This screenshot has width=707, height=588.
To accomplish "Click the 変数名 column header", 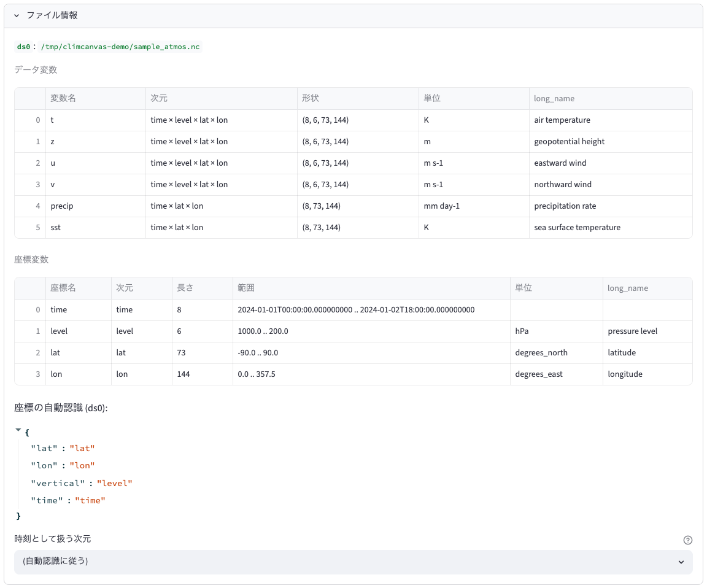I will [96, 98].
